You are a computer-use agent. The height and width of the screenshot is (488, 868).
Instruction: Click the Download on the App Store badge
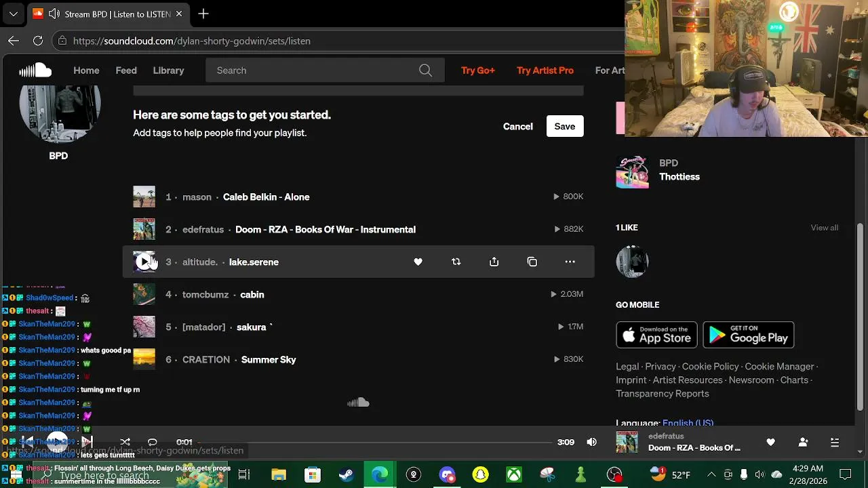pyautogui.click(x=656, y=334)
